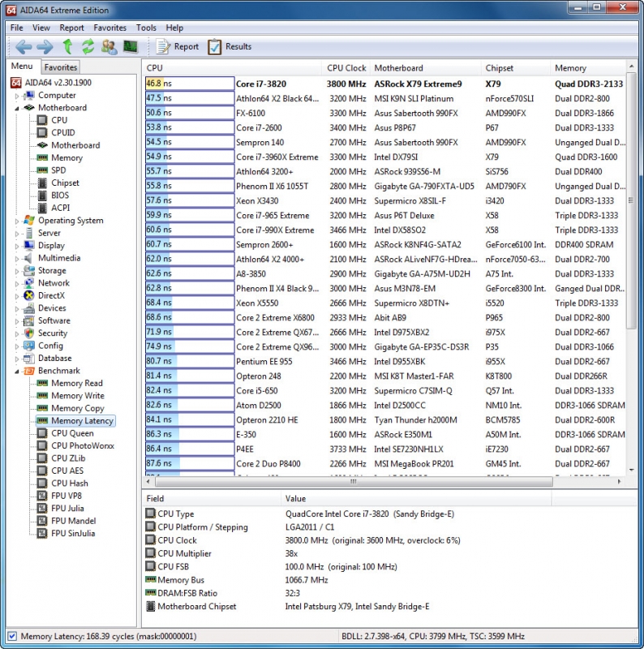Click the Refresh toolbar icon
Image resolution: width=644 pixels, height=649 pixels.
[x=88, y=47]
